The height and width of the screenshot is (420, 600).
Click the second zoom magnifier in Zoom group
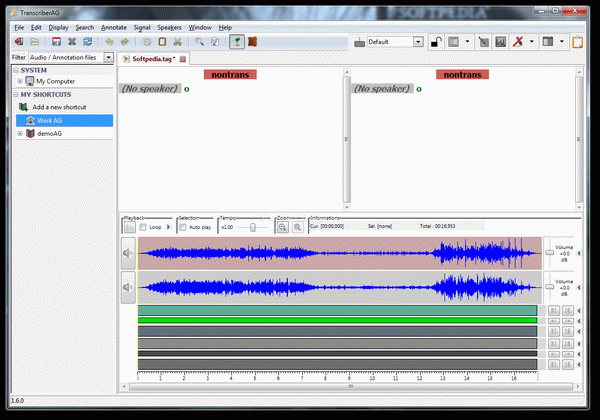tap(297, 227)
